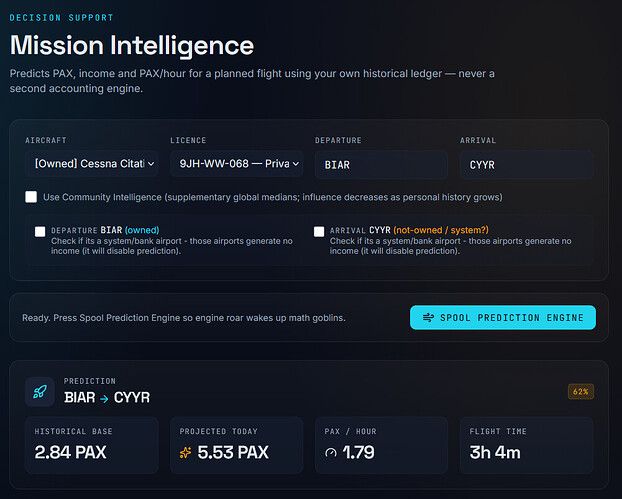Click the wind icon on Spool Prediction Engine
The width and height of the screenshot is (622, 499).
(x=428, y=317)
